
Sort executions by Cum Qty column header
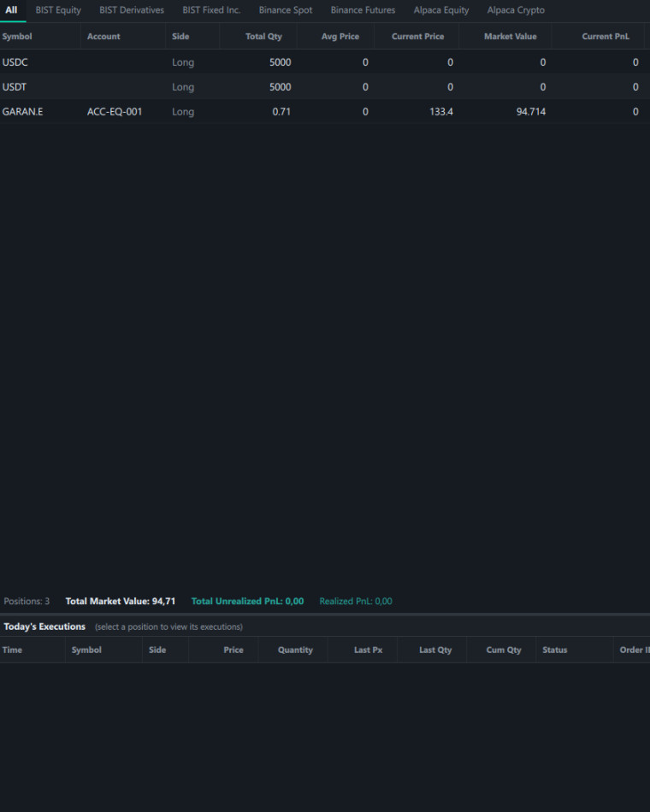pos(503,650)
